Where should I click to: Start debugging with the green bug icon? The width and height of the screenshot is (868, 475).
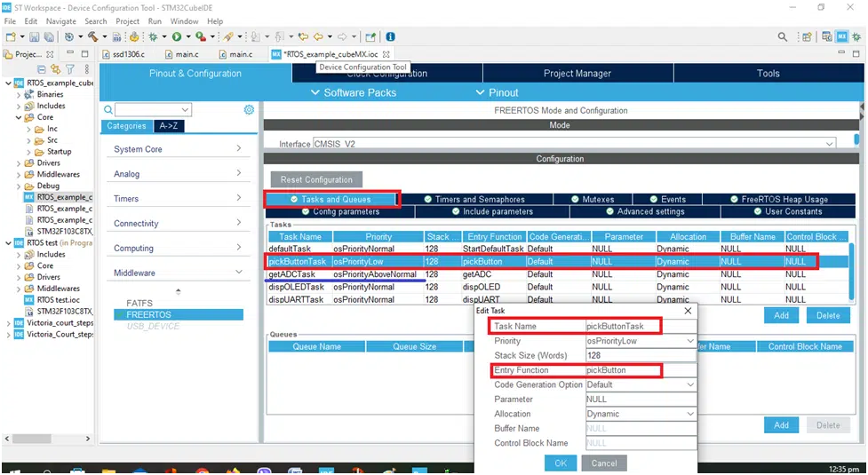153,36
